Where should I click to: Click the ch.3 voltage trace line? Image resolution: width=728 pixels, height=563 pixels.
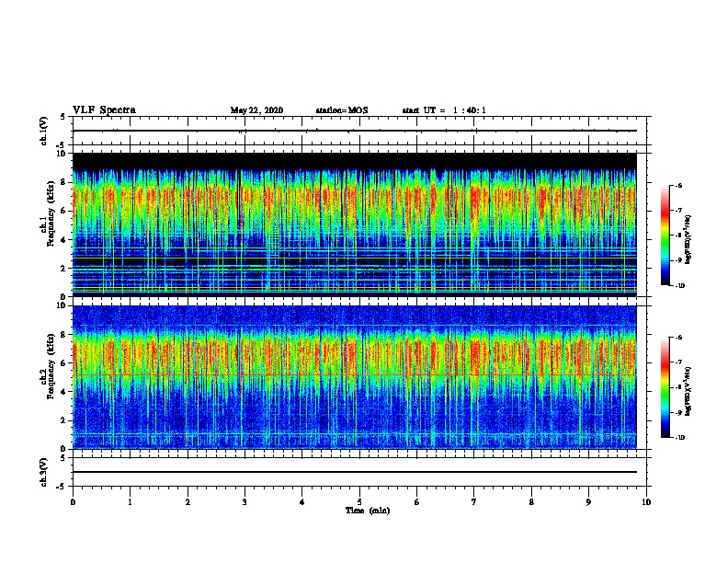[x=355, y=472]
